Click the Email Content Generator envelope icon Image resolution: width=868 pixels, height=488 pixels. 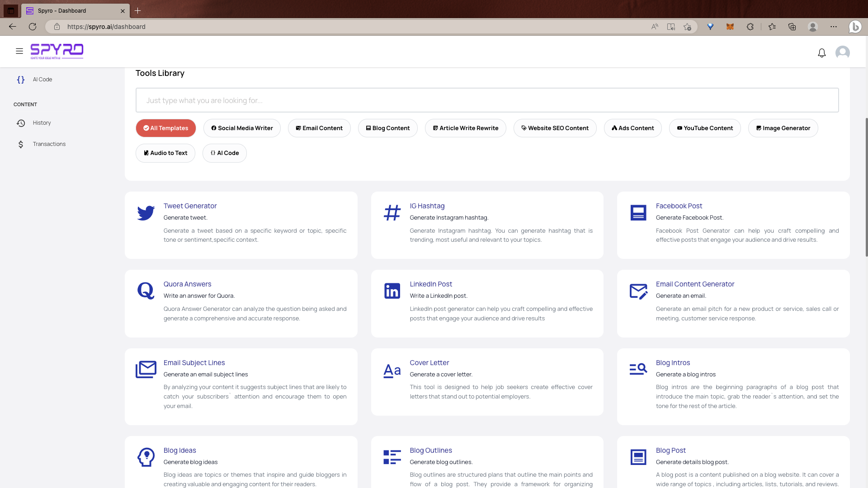click(x=638, y=291)
